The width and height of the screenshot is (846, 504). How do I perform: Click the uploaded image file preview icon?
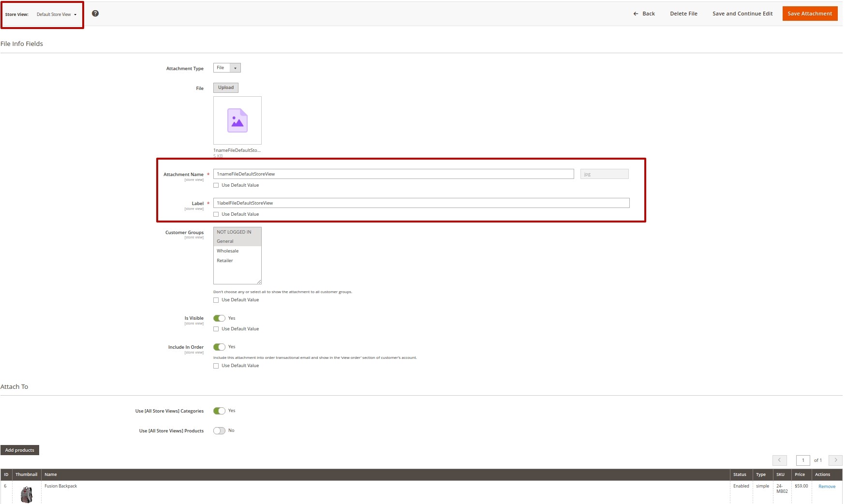[237, 120]
